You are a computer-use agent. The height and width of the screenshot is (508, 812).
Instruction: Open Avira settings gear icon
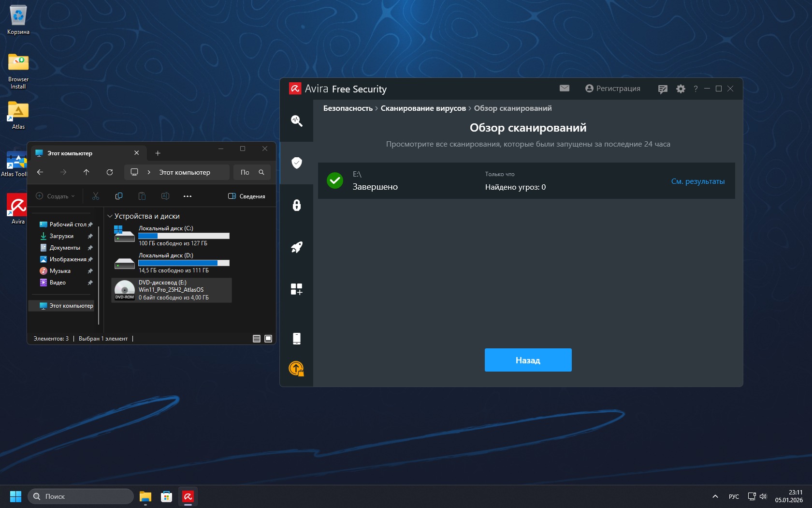681,89
